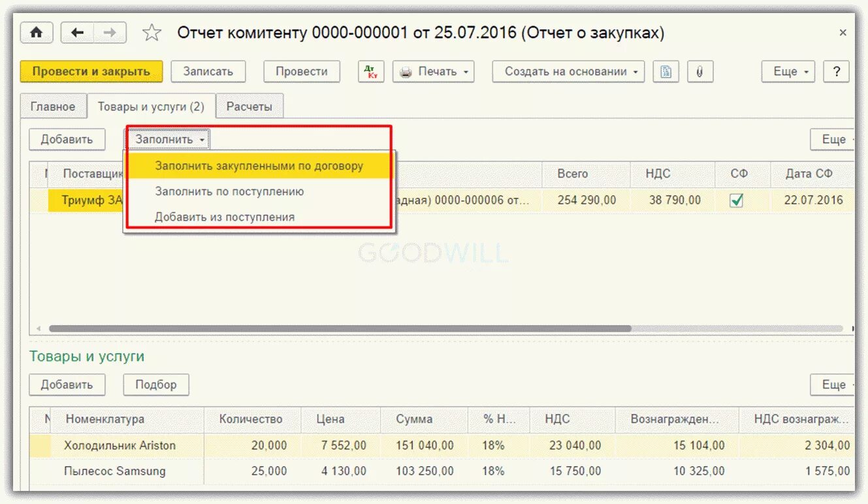The height and width of the screenshot is (504, 868).
Task: Select quantity 20,000 cell
Action: click(x=253, y=446)
